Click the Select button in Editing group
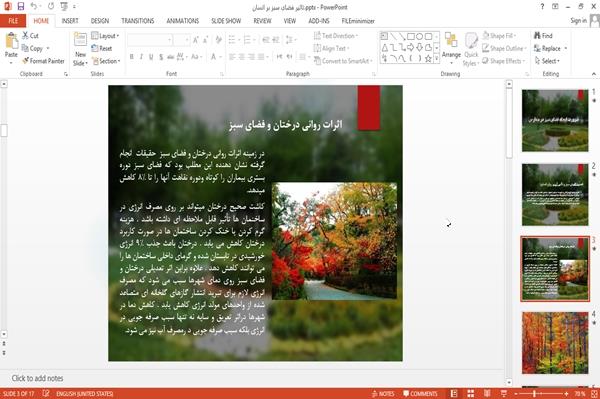 click(547, 61)
